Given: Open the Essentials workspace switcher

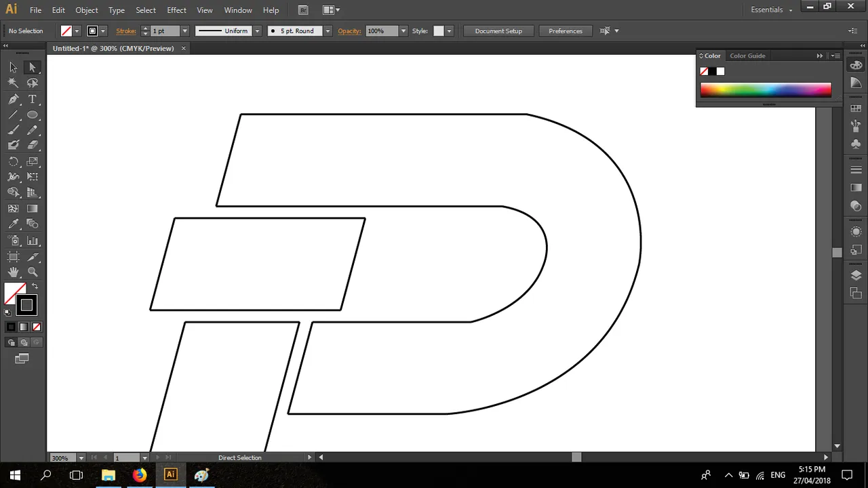Looking at the screenshot, I should point(772,9).
